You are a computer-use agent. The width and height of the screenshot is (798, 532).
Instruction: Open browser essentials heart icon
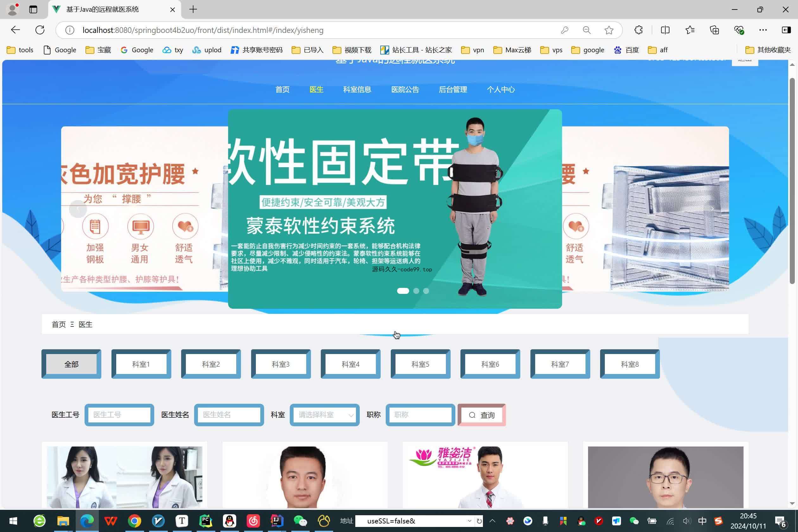pos(739,30)
